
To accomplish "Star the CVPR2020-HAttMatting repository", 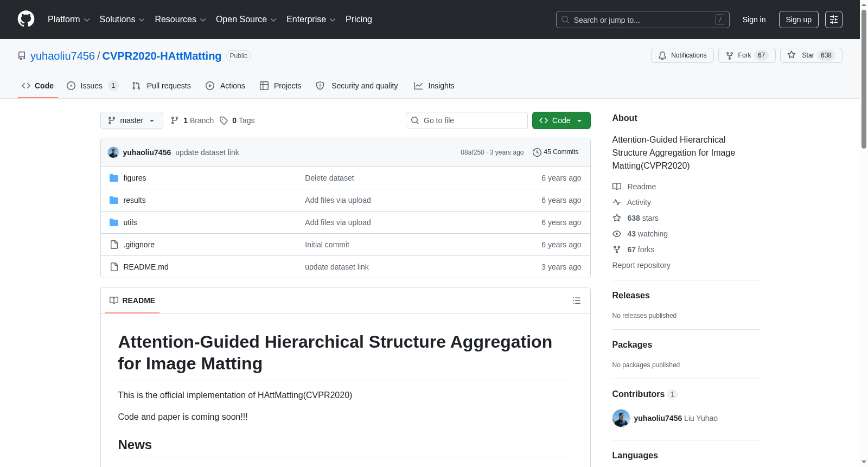I will point(810,55).
